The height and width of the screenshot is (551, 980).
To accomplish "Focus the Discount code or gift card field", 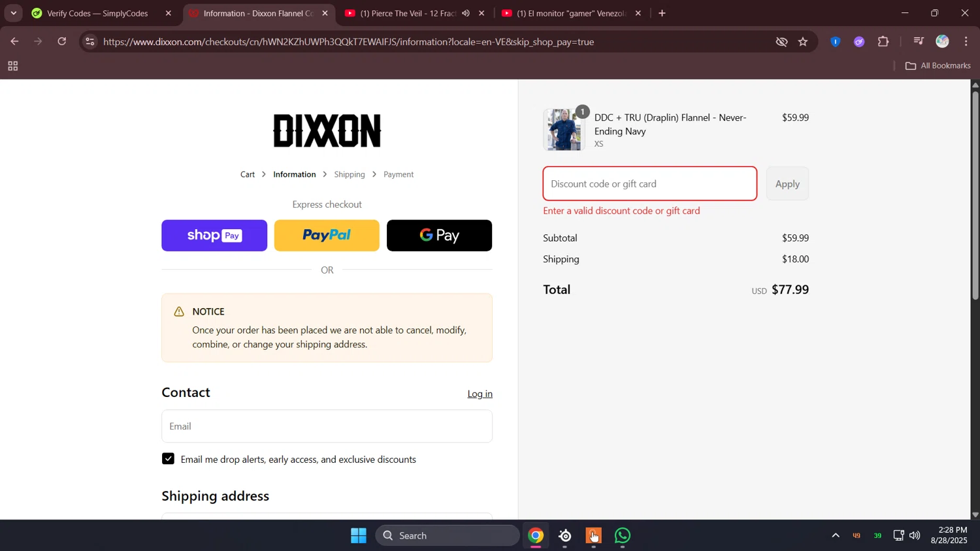I will pyautogui.click(x=650, y=184).
